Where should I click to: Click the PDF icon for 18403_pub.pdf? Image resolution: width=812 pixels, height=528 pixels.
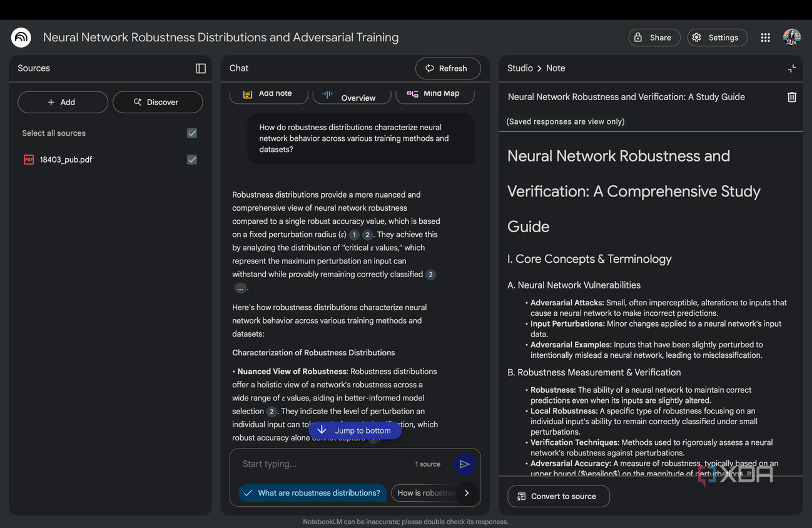point(29,160)
